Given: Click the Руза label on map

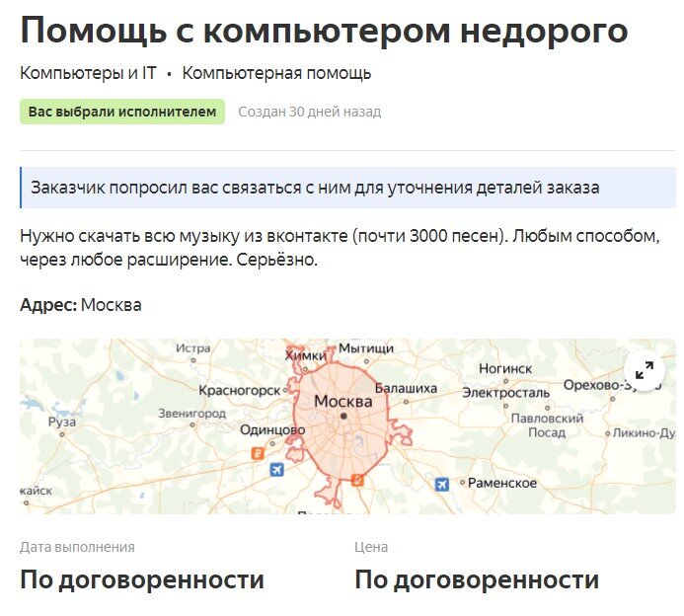Looking at the screenshot, I should (62, 422).
